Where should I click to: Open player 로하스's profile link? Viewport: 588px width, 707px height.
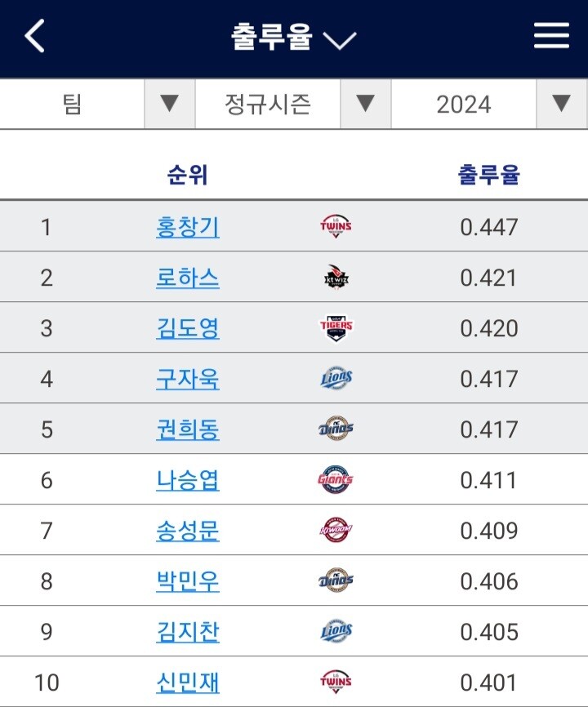point(188,278)
